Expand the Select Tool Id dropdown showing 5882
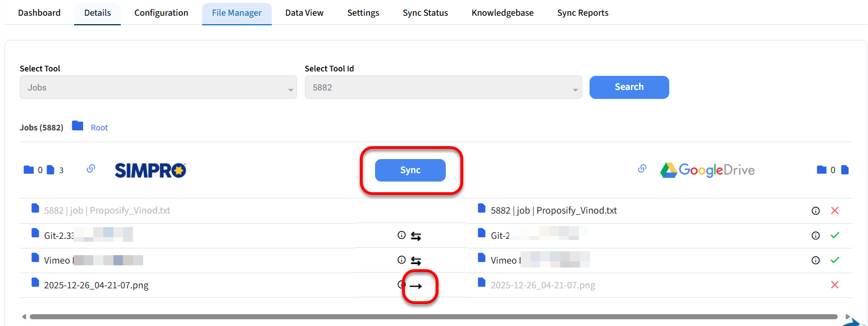868x326 pixels. pyautogui.click(x=443, y=88)
